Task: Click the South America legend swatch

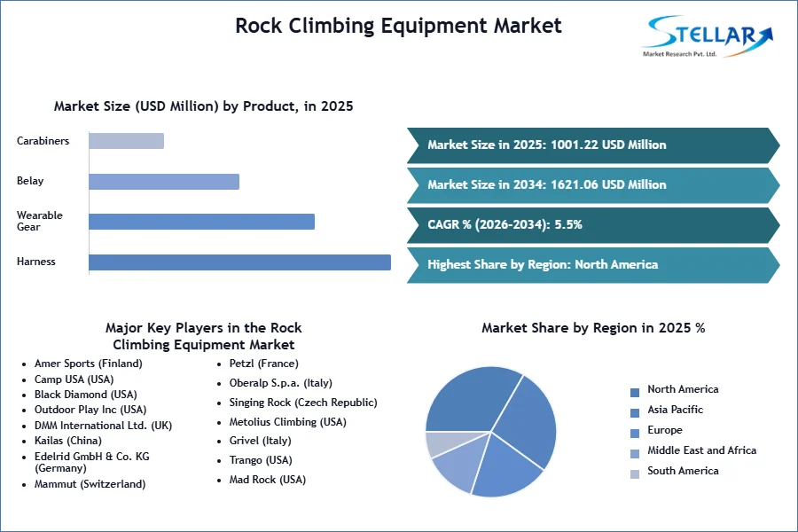Action: click(x=635, y=474)
